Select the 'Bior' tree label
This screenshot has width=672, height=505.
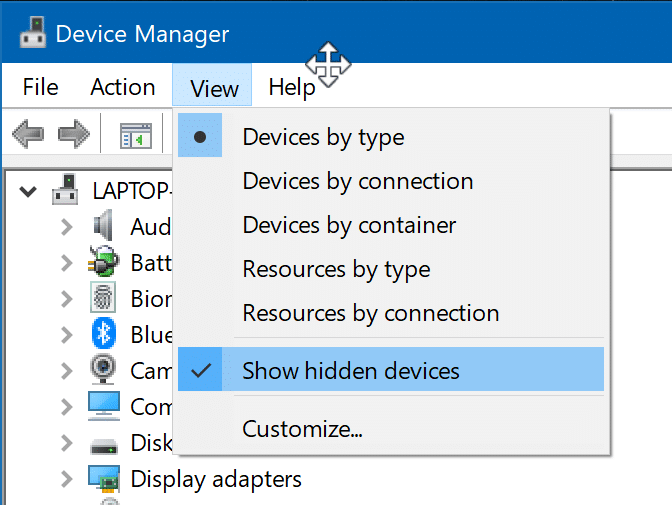tap(151, 299)
